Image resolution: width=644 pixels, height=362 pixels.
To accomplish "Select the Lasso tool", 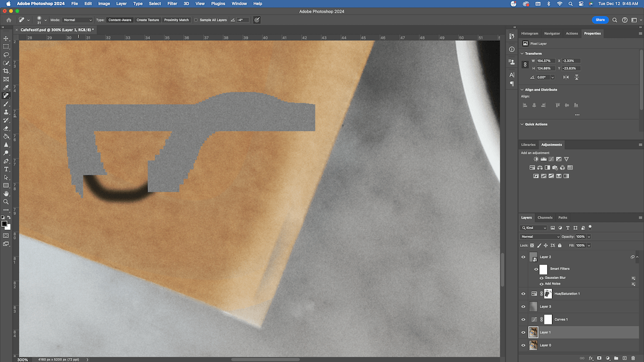I will (6, 54).
